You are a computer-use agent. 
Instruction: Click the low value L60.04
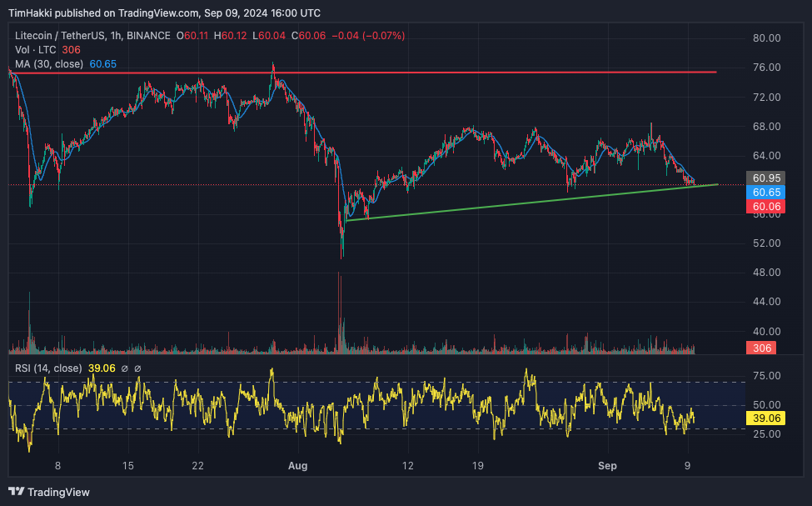coord(269,36)
